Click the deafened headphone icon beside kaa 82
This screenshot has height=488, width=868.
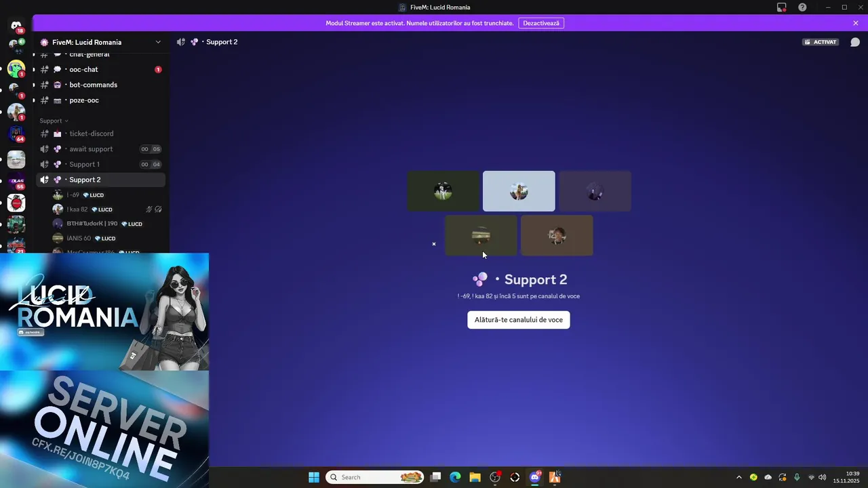click(158, 209)
